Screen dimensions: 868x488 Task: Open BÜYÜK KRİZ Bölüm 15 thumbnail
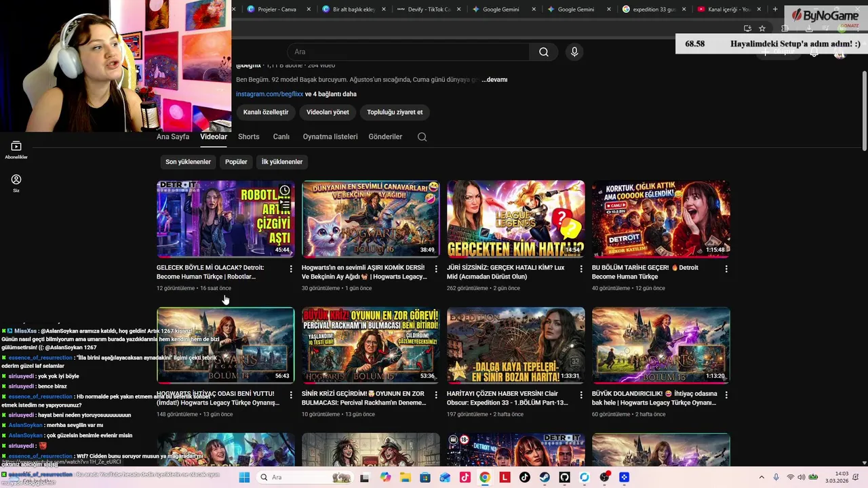(x=370, y=346)
